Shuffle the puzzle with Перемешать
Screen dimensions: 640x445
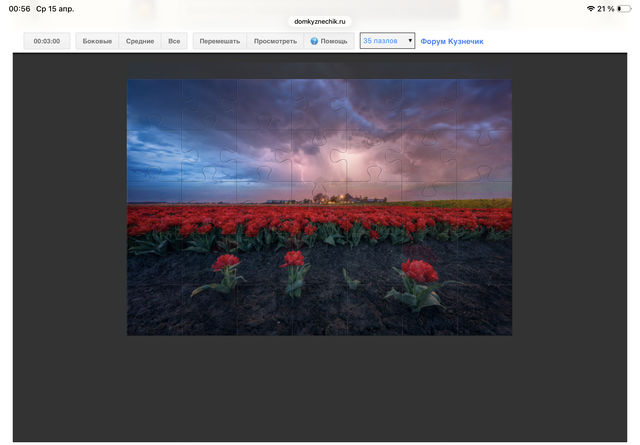[x=219, y=41]
